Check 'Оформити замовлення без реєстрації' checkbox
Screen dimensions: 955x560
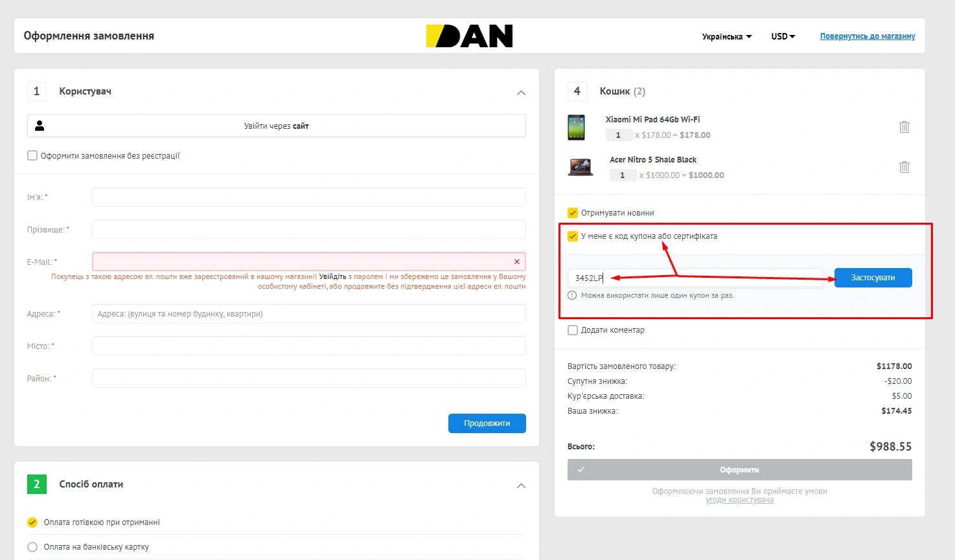tap(32, 155)
